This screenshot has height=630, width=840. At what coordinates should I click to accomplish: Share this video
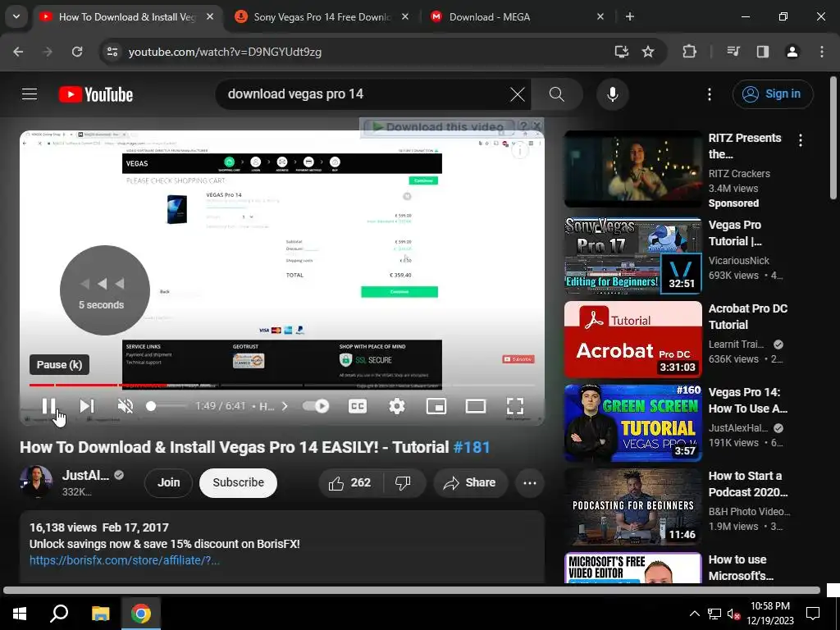(x=469, y=482)
